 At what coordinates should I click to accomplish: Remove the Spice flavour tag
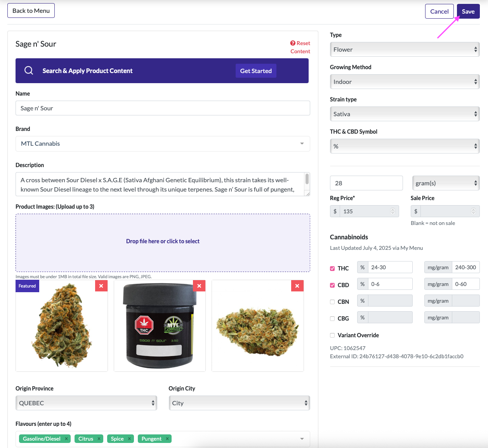(129, 439)
